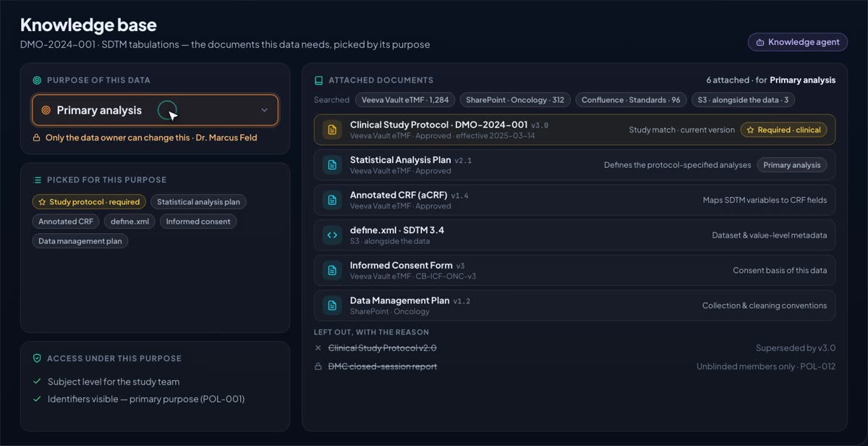Open the define.xml · SDTM 3.4 row
The image size is (868, 446).
click(574, 235)
